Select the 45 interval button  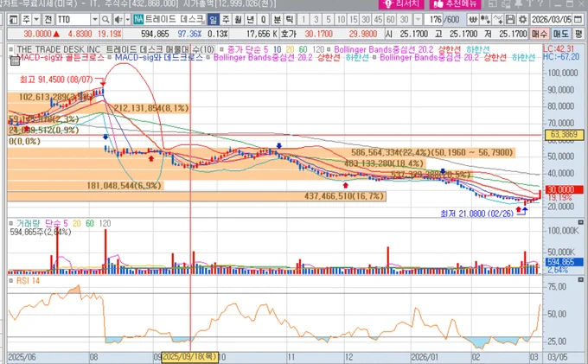tap(378, 19)
